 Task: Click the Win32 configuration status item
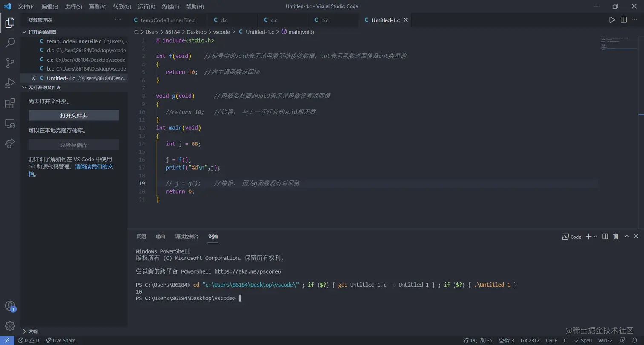(605, 340)
